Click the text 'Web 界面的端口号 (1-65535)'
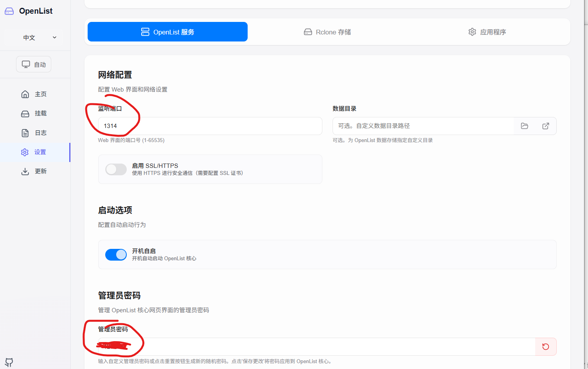Image resolution: width=588 pixels, height=369 pixels. coord(131,140)
